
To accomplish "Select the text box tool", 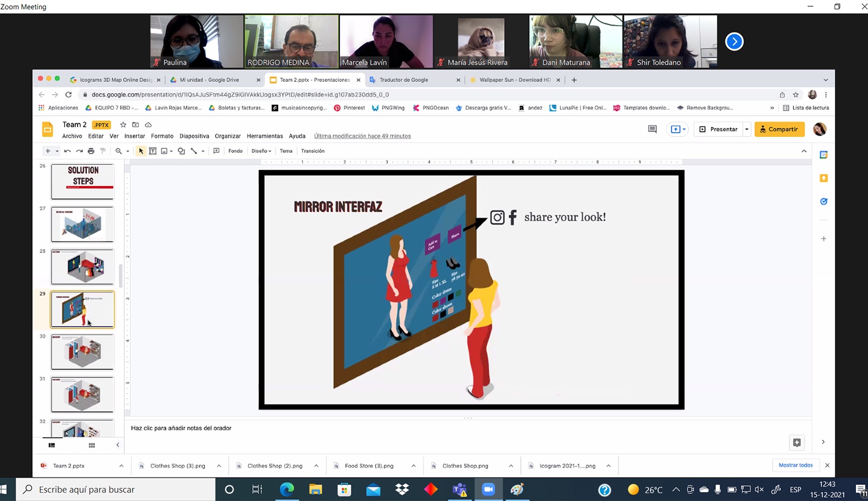I will (153, 151).
